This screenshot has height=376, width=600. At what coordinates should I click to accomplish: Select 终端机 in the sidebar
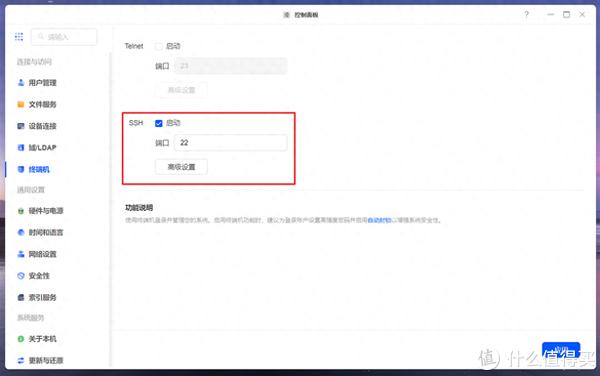click(34, 169)
